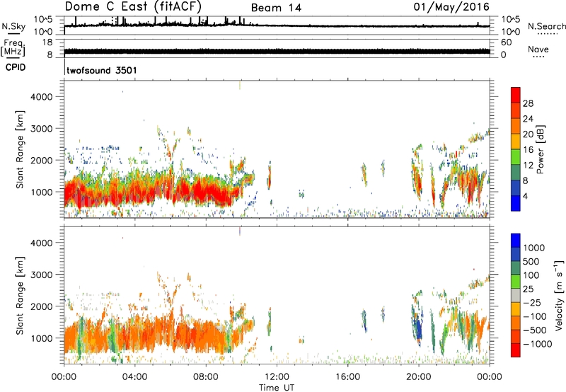Click the "18" frequency axis label
Viewport: 566px width, 392px height.
click(47, 42)
